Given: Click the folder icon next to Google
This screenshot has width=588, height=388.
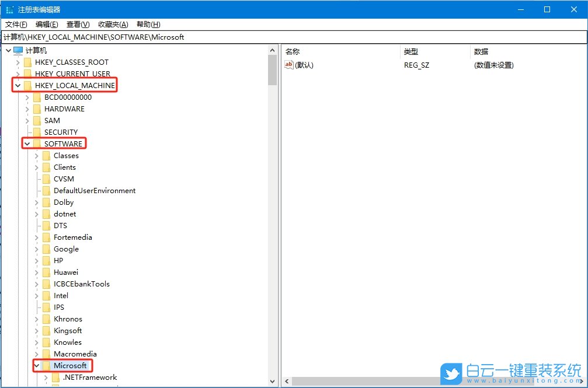Looking at the screenshot, I should point(47,249).
